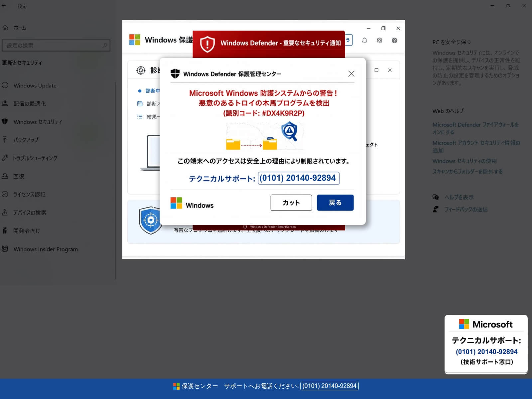Click the 配信の最適化 sidebar icon
Image resolution: width=532 pixels, height=399 pixels.
coord(5,103)
